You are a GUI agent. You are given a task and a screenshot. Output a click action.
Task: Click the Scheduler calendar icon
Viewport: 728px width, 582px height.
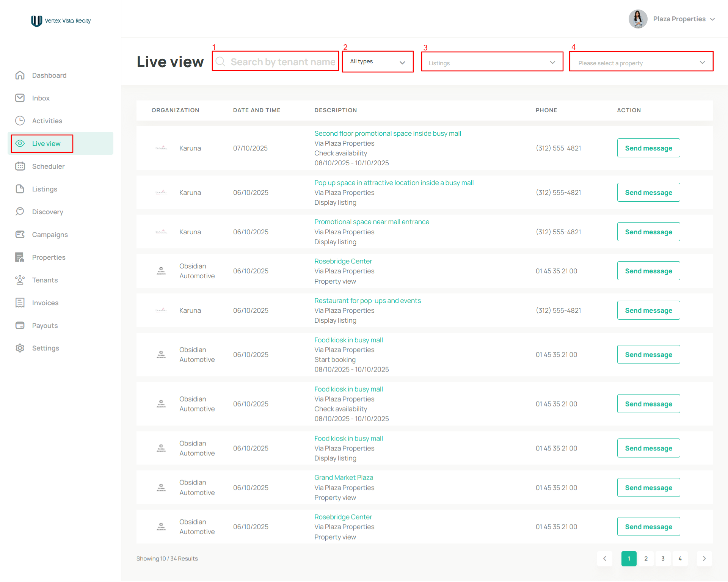coord(20,166)
